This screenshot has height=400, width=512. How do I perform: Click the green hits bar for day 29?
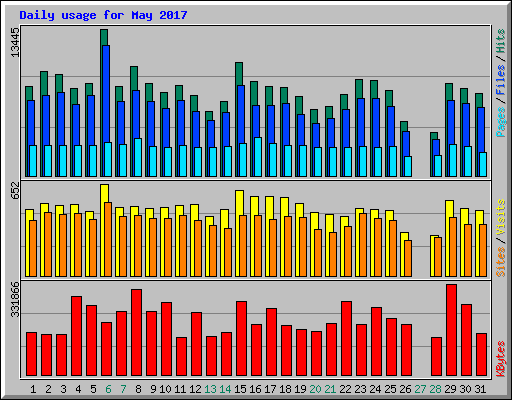pyautogui.click(x=449, y=91)
